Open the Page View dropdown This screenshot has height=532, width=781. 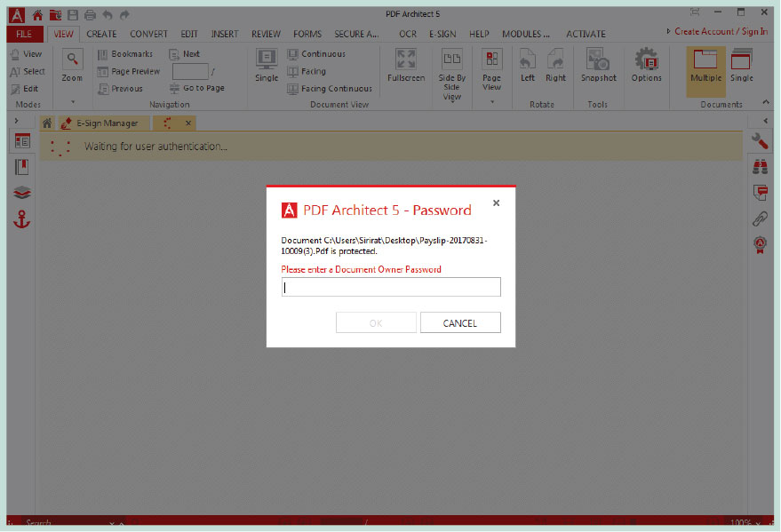point(491,100)
